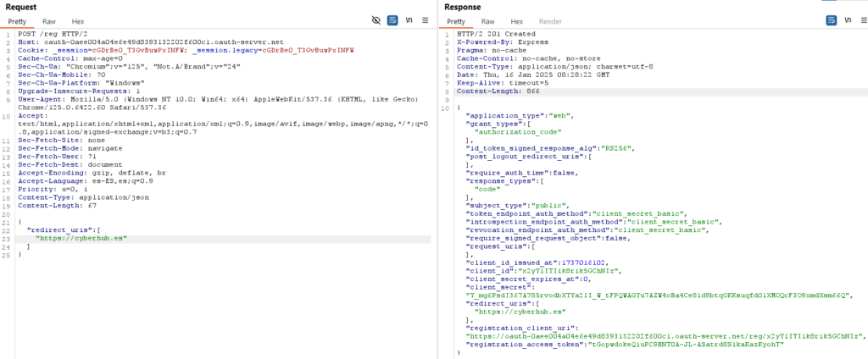Open the Render tab in Response panel
The image size is (868, 359).
[x=551, y=21]
